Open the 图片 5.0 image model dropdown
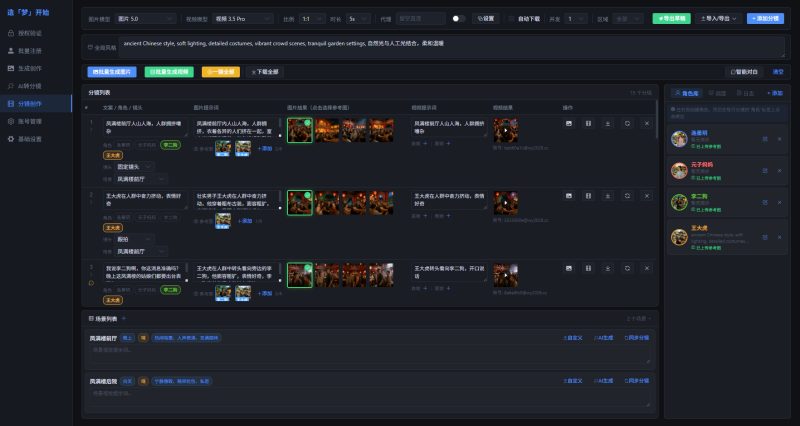This screenshot has height=426, width=800. coord(129,18)
